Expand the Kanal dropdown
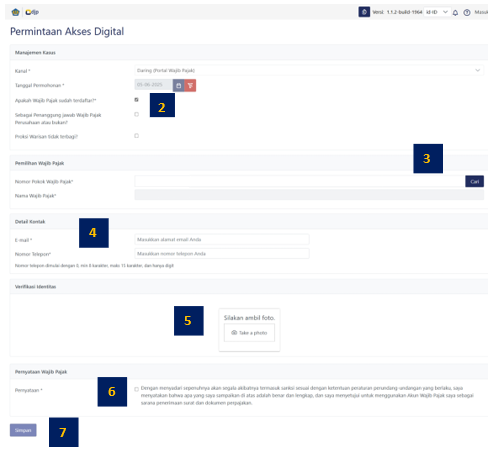 click(x=309, y=70)
